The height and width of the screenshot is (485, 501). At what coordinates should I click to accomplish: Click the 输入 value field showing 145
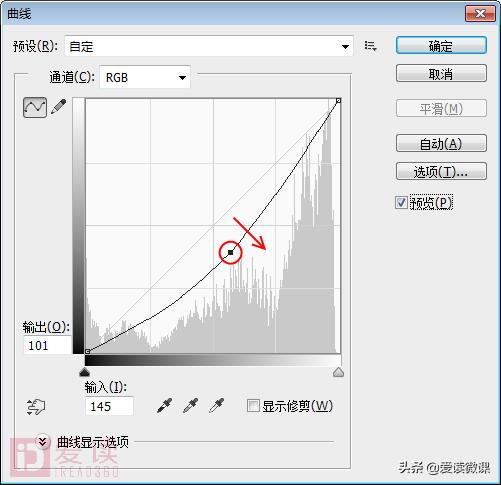pos(109,406)
